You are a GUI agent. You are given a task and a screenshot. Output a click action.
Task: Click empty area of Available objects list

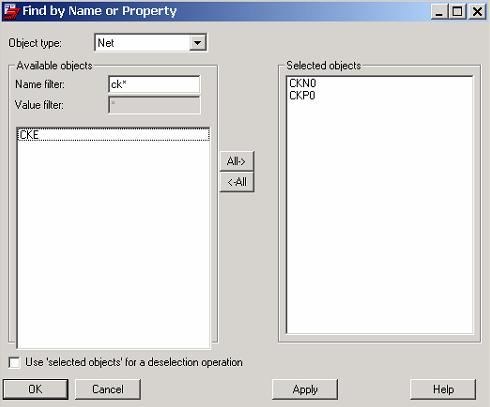click(113, 243)
